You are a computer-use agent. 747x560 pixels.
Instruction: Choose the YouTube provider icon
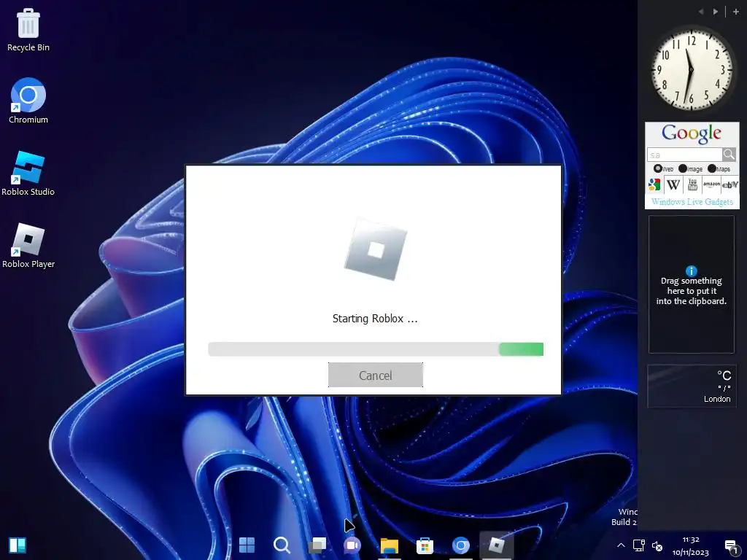pos(692,184)
